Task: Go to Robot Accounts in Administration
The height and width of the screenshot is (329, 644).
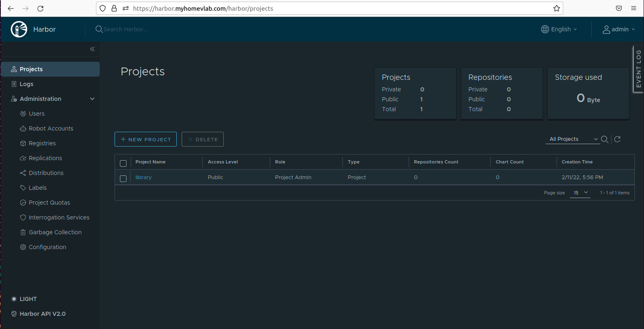Action: 51,128
